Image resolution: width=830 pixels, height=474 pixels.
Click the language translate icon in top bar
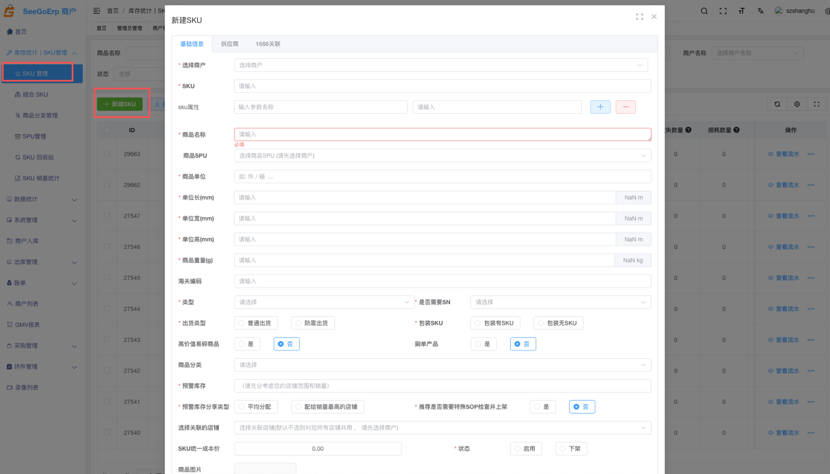tap(760, 11)
